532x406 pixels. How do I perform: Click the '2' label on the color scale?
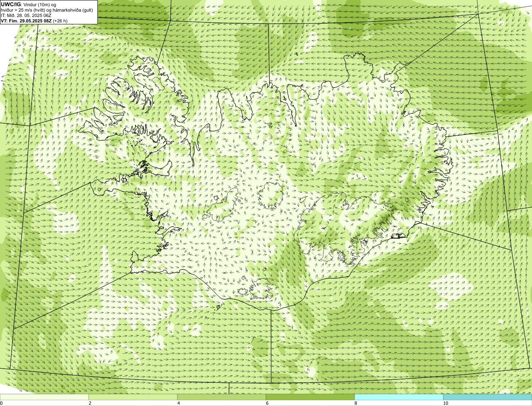[x=90, y=403]
